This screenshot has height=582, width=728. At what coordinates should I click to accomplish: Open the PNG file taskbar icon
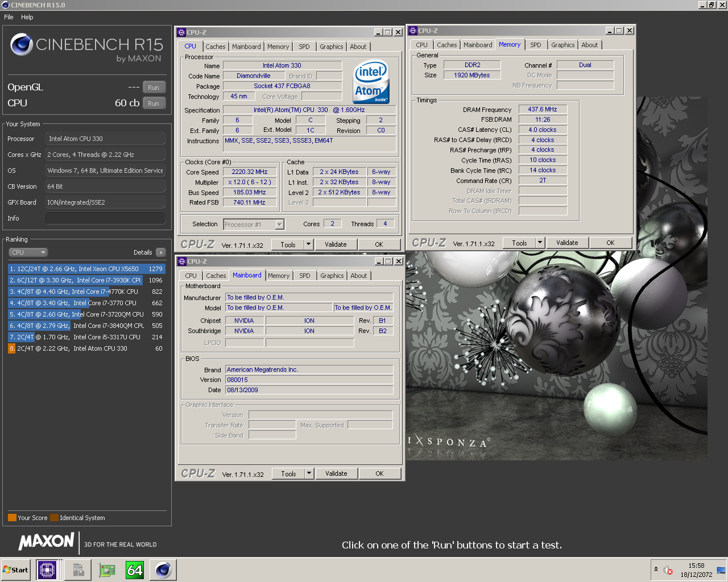click(x=78, y=569)
